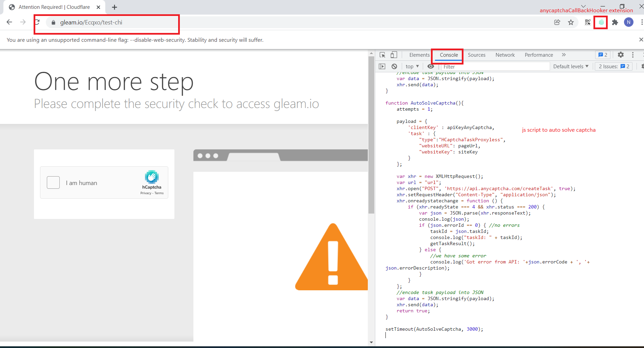Click the 2 Issues button in console toolbar

614,67
